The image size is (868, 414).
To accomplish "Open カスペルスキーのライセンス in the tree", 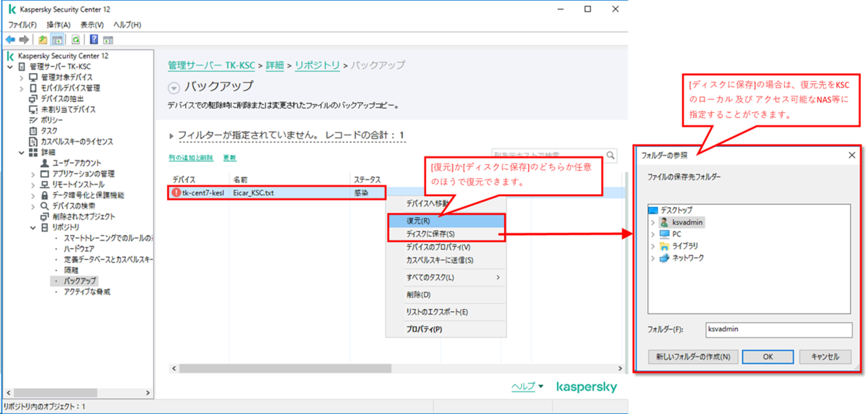I will [x=77, y=142].
